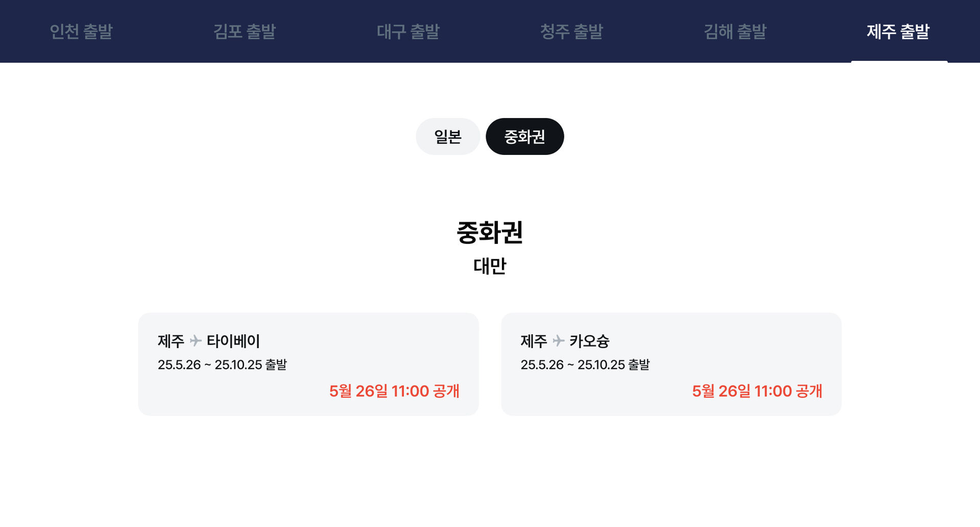
Task: Select the 대구 출발 tab
Action: pos(408,32)
